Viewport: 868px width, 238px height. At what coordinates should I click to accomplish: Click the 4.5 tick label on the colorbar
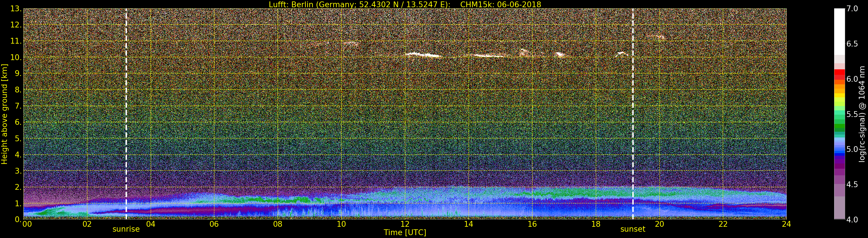852,184
